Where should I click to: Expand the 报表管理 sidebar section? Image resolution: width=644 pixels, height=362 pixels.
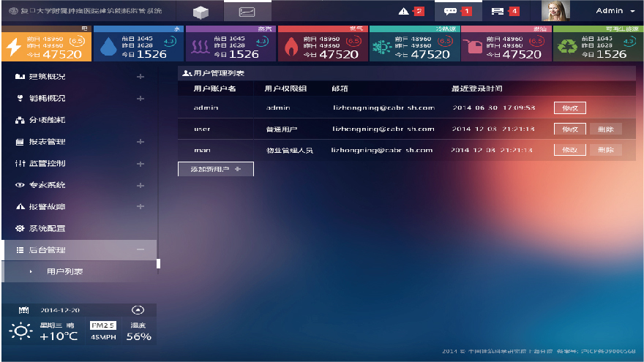pyautogui.click(x=141, y=142)
